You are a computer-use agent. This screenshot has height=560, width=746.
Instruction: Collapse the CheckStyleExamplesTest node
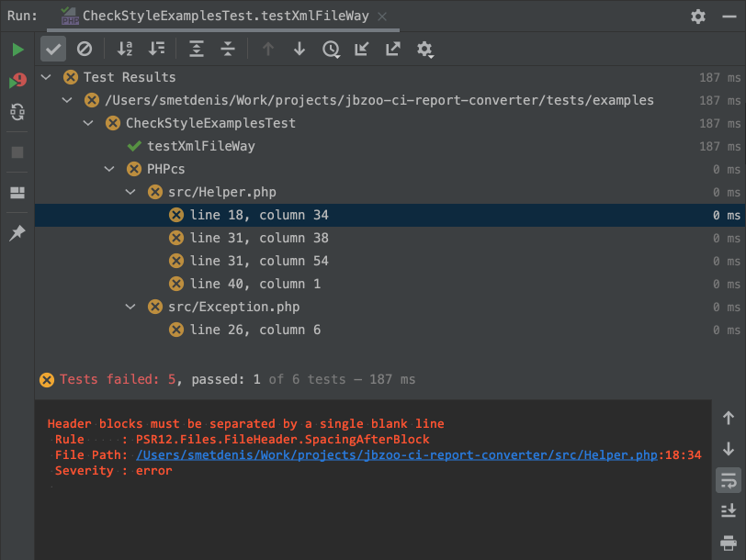click(x=88, y=123)
